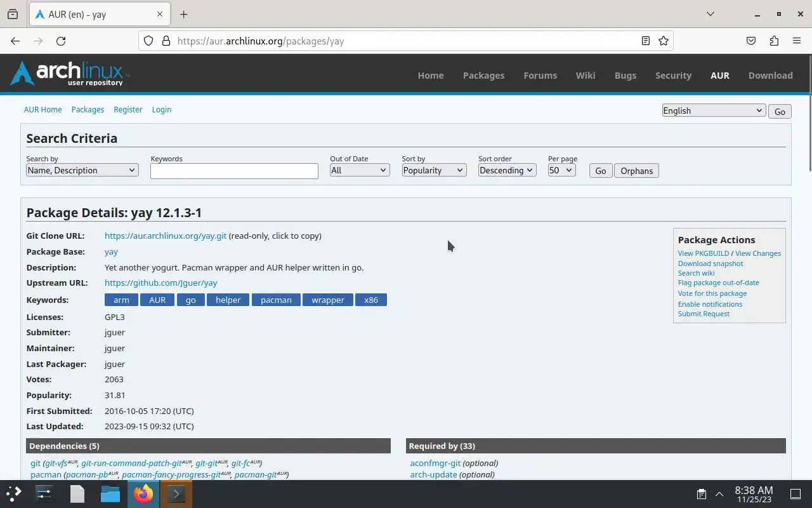Click the helper keyword tag
The width and height of the screenshot is (812, 508).
tap(228, 300)
